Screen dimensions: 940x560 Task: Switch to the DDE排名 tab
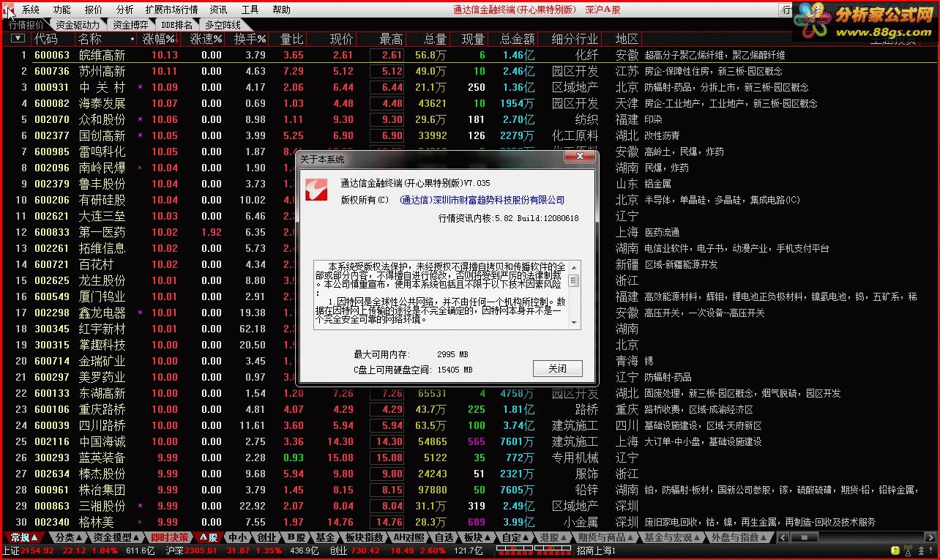point(177,24)
